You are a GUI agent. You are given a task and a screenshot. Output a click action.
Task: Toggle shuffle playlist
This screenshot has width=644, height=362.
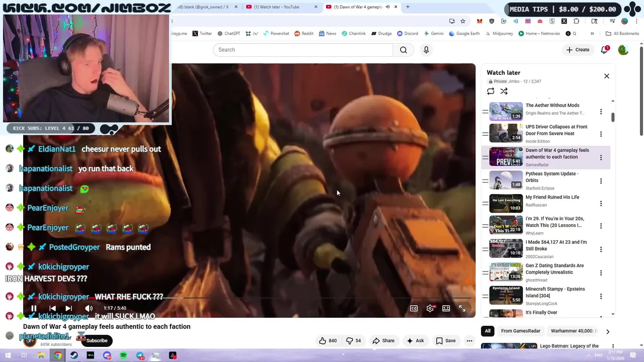pyautogui.click(x=504, y=91)
